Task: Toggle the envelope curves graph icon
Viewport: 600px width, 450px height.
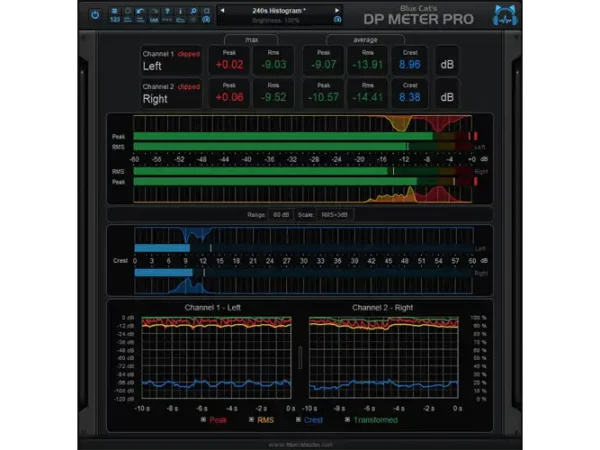Action: 181,20
